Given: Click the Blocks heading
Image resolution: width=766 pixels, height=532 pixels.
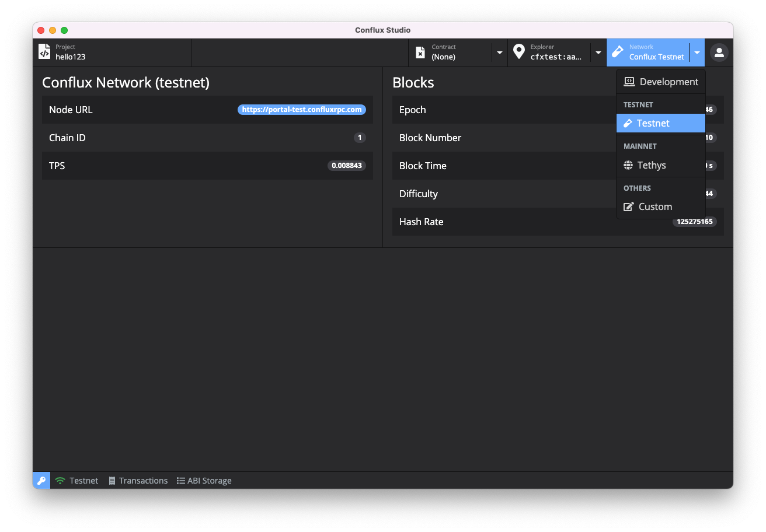Looking at the screenshot, I should [413, 82].
